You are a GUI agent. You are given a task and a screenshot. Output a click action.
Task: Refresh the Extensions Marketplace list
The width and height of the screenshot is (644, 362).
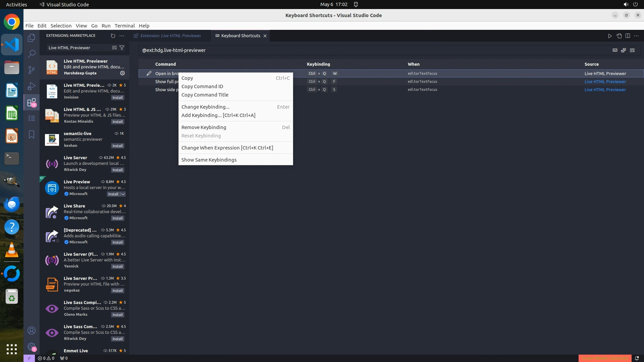pyautogui.click(x=113, y=36)
